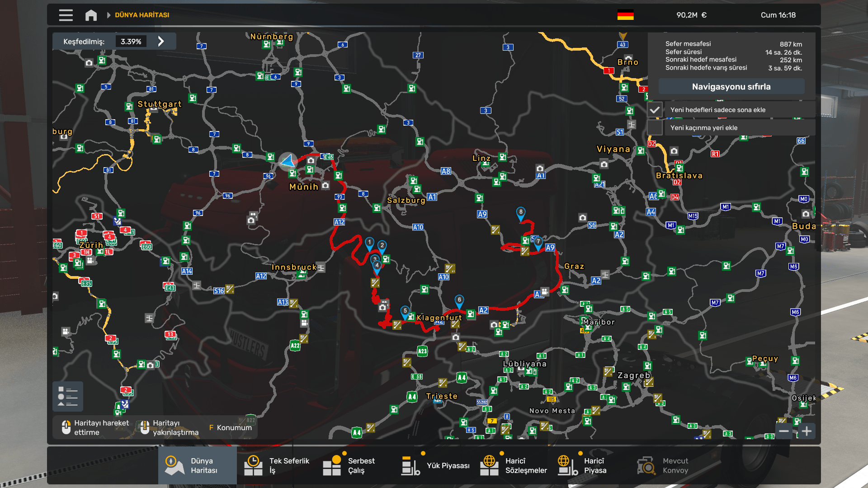Image resolution: width=868 pixels, height=488 pixels.
Task: Click the breadcrumb chevron before Dünya Haritası
Action: [108, 15]
